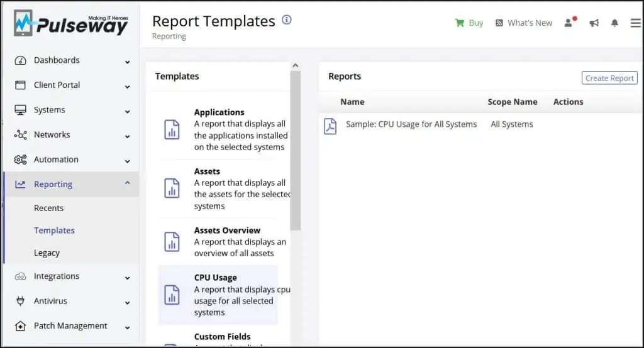This screenshot has width=644, height=348.
Task: Open the Client Portal menu label
Action: [x=57, y=85]
